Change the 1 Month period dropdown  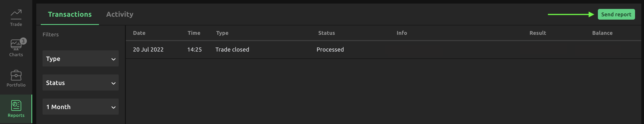[80, 107]
